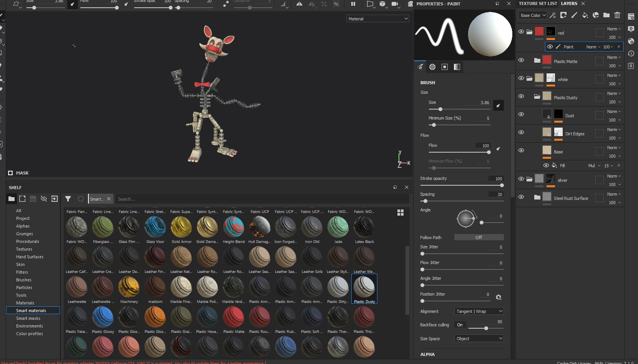Toggle symmetry in the top toolbar
The height and width of the screenshot is (364, 638).
click(x=299, y=4)
